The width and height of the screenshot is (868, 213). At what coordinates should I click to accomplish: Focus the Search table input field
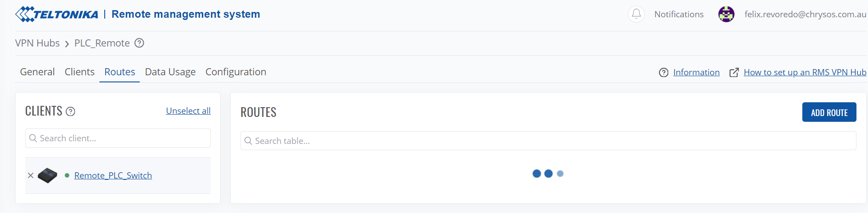548,141
